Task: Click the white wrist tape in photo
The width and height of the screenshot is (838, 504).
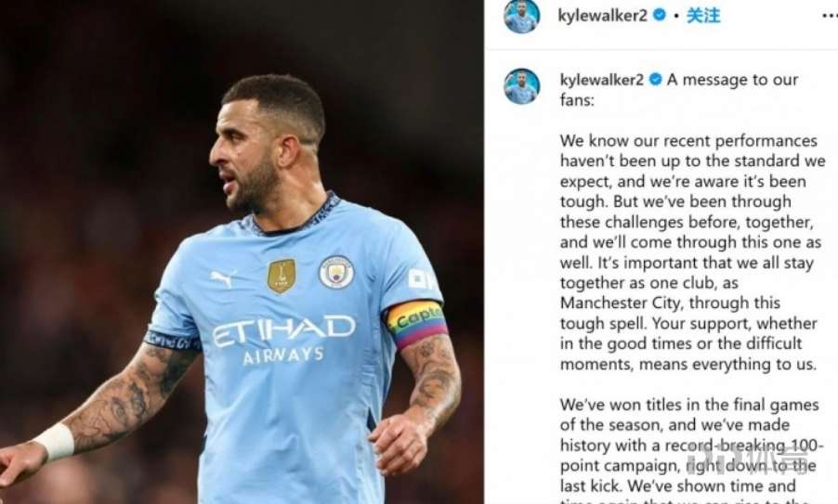Action: point(56,442)
